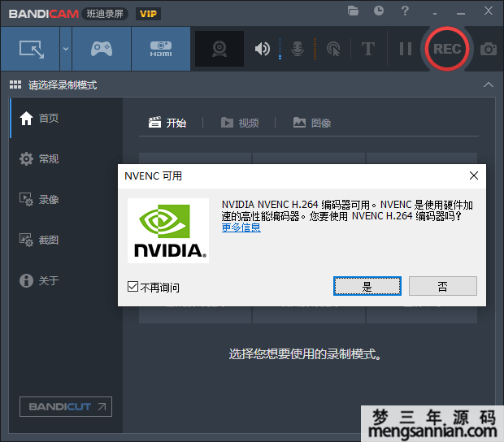Adjust the microphone level bar

315,49
